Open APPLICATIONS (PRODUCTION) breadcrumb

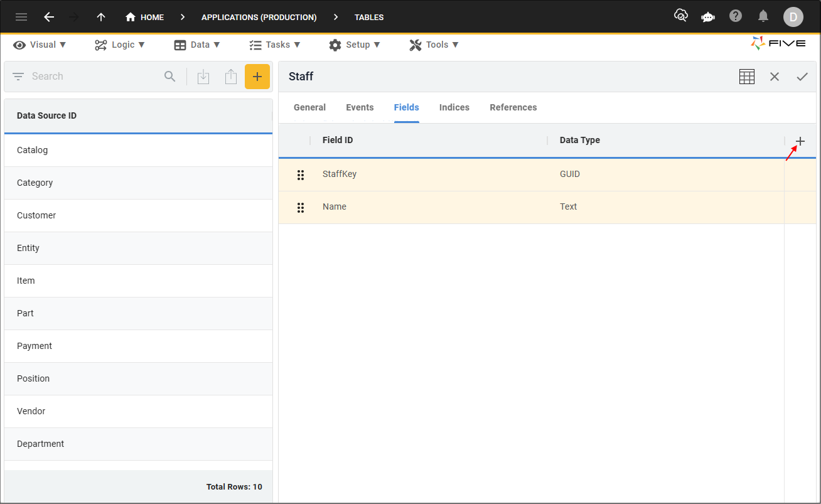(x=259, y=17)
